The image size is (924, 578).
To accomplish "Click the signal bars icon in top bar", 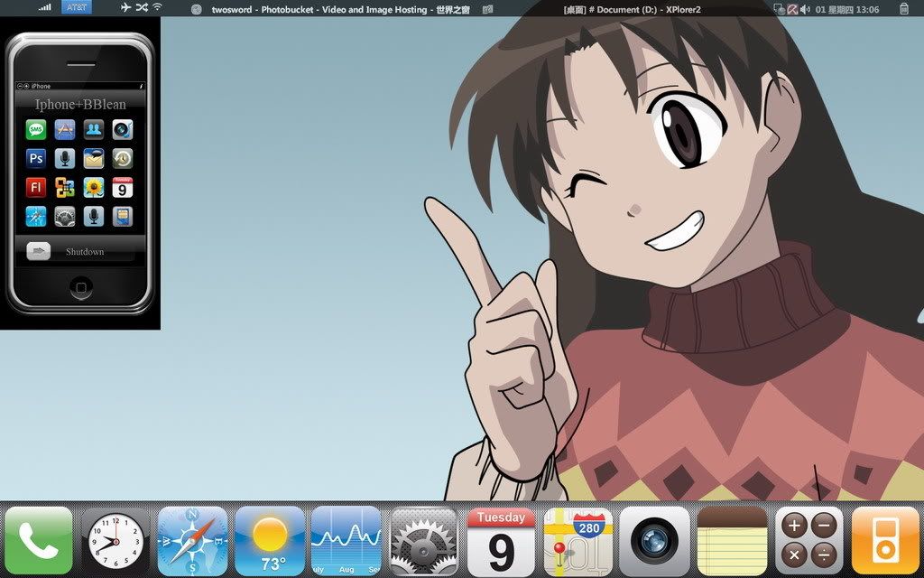I will [x=44, y=7].
